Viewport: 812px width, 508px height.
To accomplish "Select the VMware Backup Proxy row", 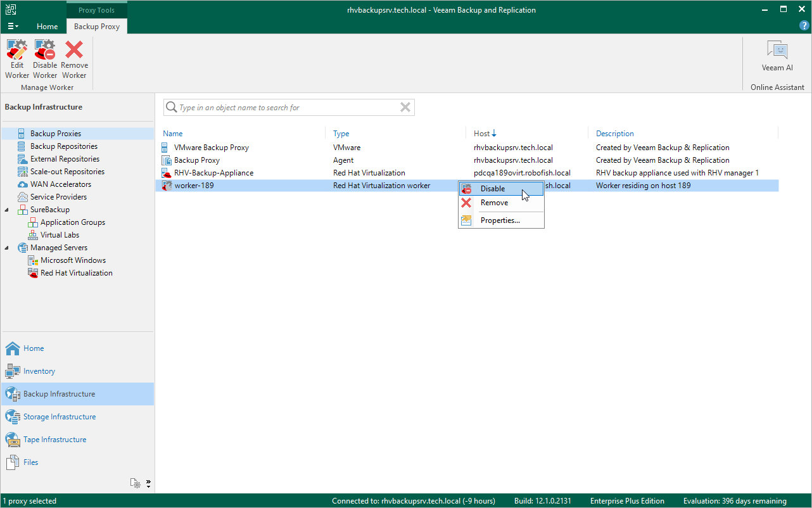I will click(467, 148).
